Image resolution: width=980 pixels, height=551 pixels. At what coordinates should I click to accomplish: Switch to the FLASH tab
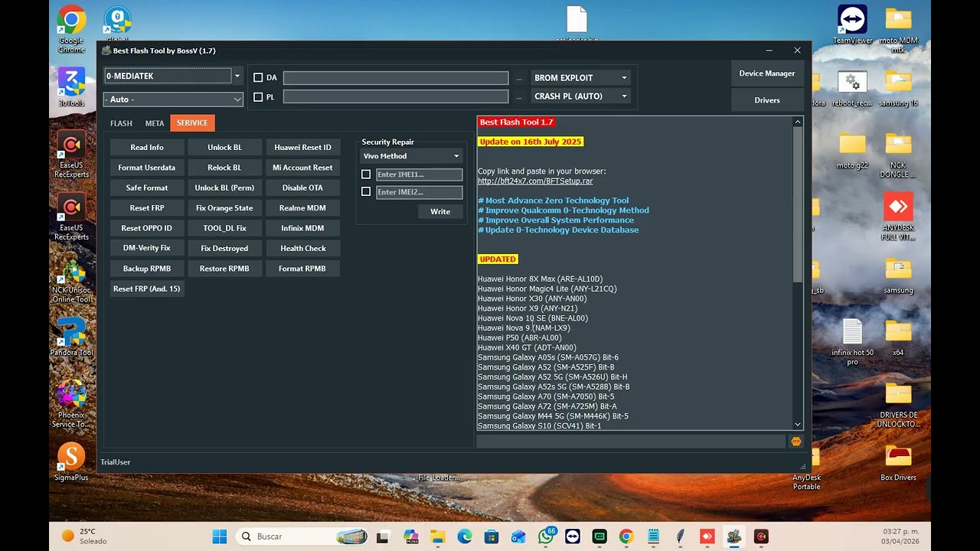tap(121, 123)
